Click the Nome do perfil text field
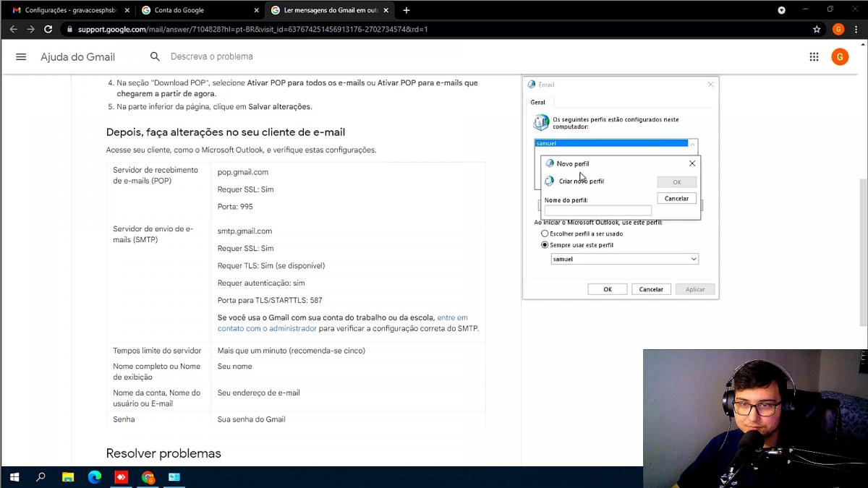Image resolution: width=868 pixels, height=488 pixels. pos(598,210)
